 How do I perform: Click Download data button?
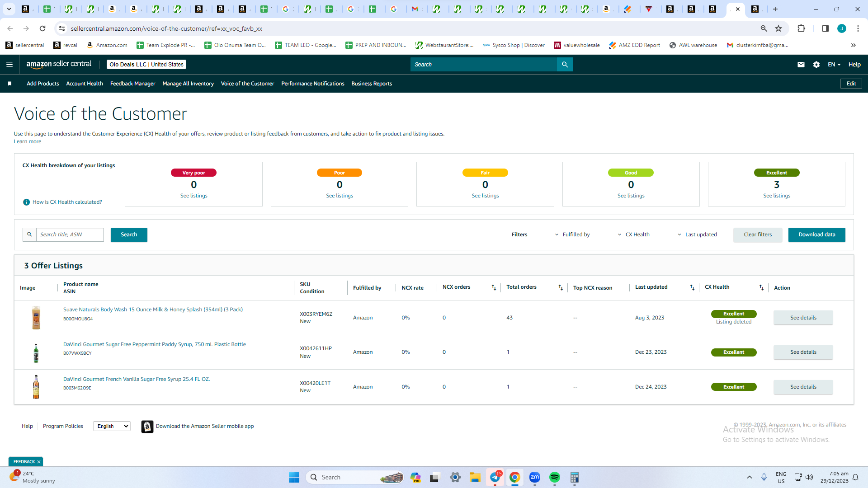[817, 235]
